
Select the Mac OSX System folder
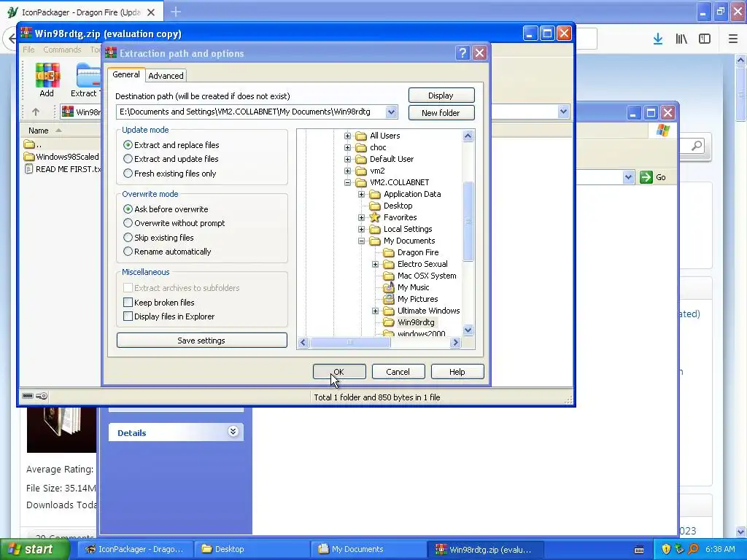click(419, 276)
